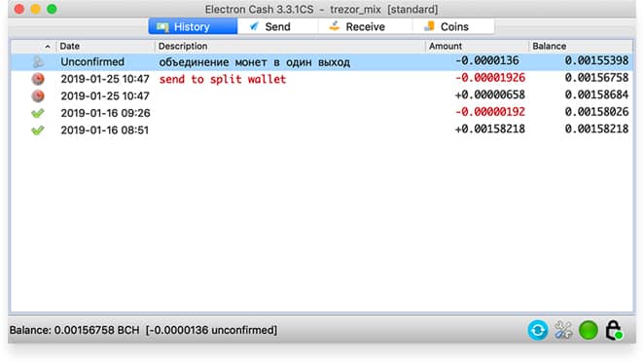644x363 pixels.
Task: Click the Send tab paper-plane icon
Action: point(254,26)
